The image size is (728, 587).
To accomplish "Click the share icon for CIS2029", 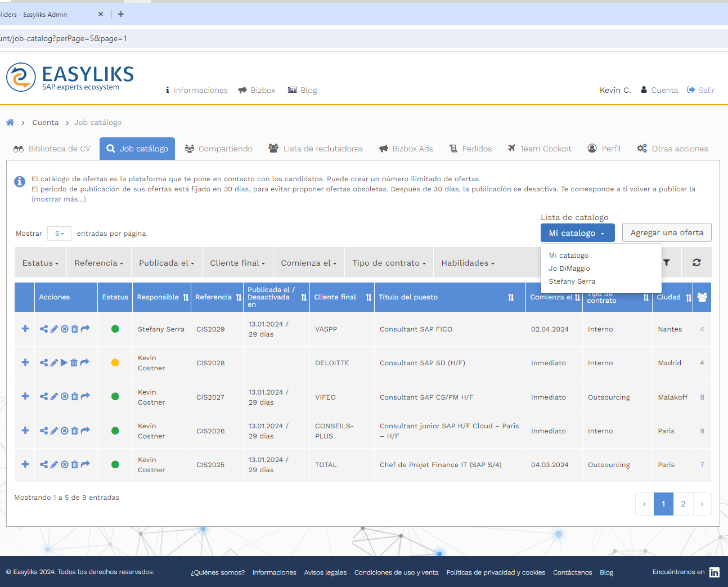I will [x=43, y=329].
